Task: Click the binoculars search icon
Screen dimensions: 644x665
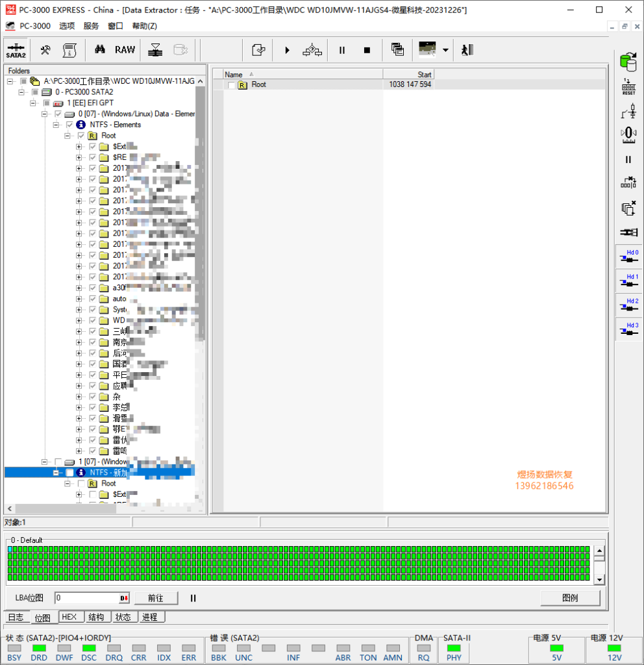Action: pyautogui.click(x=100, y=49)
